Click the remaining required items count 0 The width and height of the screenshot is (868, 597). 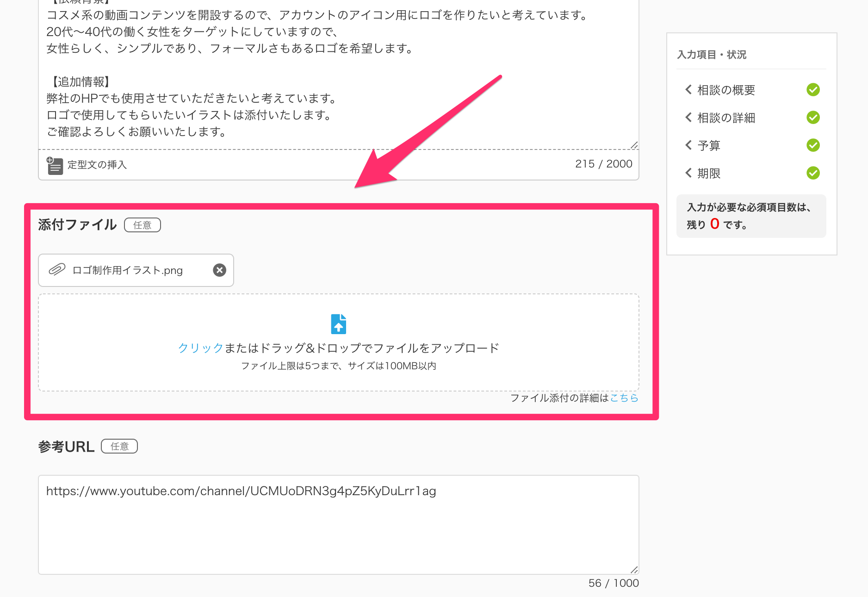(715, 224)
